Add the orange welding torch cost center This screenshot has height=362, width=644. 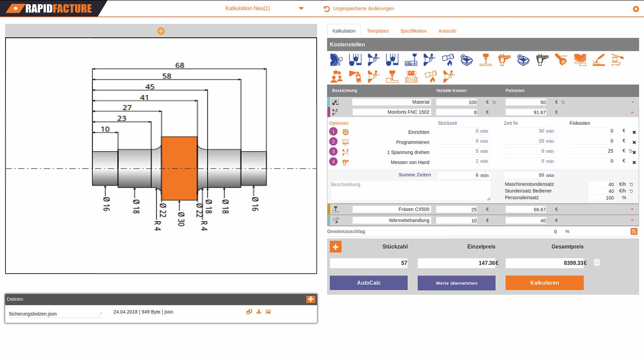pos(599,60)
